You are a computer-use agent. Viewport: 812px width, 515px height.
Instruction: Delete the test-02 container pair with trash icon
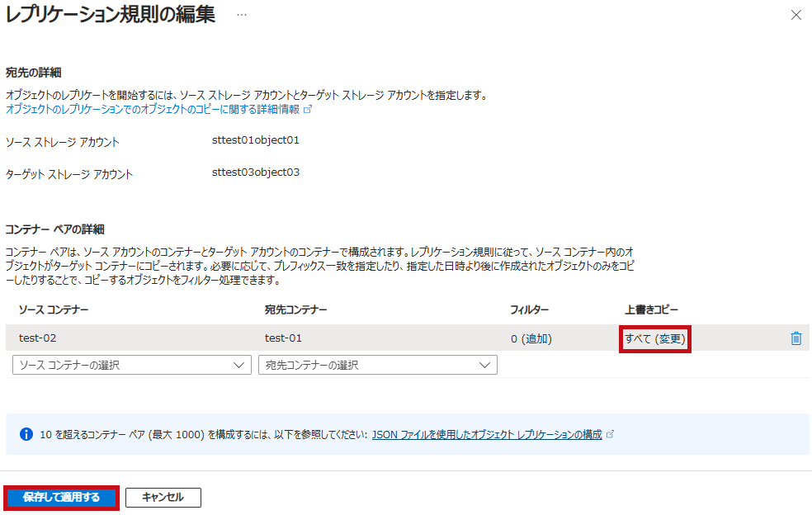(x=796, y=338)
